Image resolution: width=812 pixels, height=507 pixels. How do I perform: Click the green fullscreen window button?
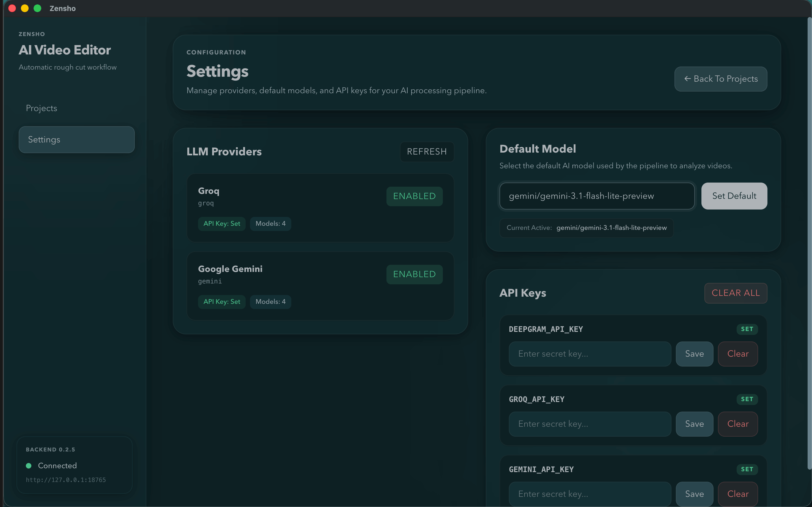(x=38, y=8)
